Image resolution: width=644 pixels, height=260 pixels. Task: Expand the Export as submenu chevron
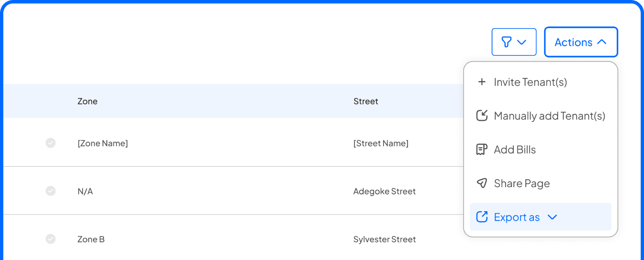(x=552, y=217)
